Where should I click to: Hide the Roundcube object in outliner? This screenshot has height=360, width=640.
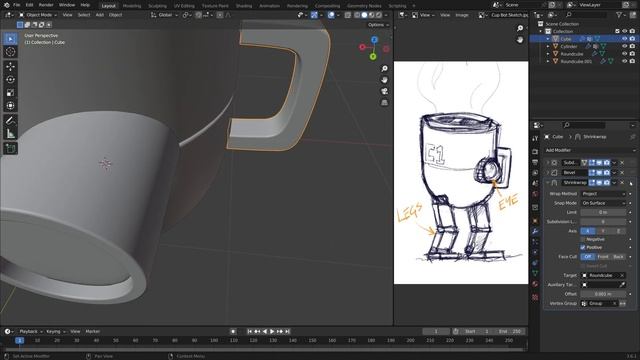tap(624, 54)
